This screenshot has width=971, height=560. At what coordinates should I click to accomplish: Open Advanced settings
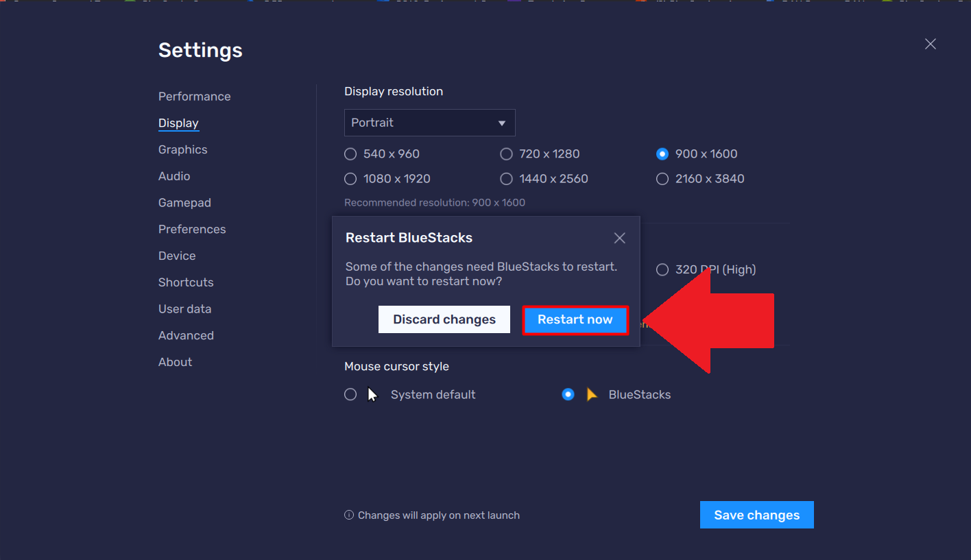point(186,335)
